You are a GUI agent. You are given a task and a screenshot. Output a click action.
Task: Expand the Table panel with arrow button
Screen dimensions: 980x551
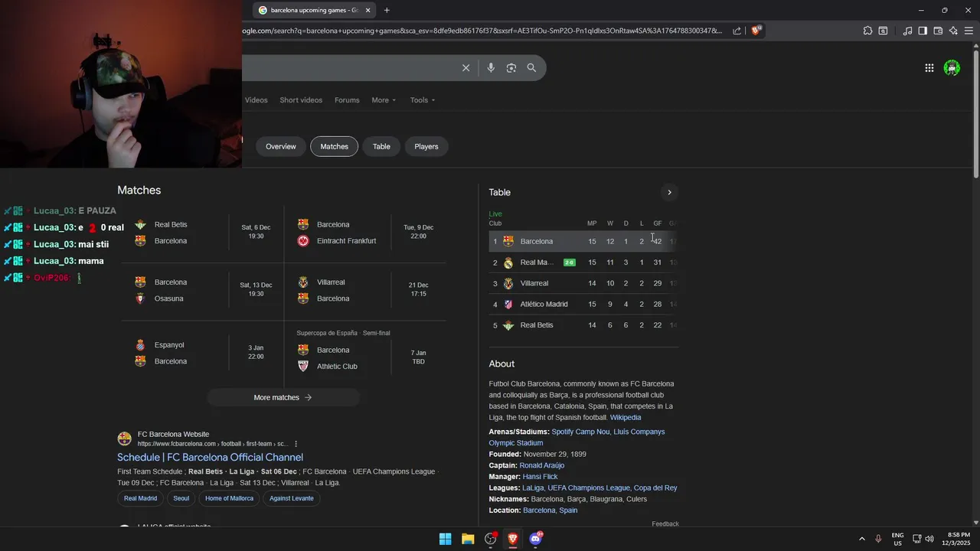point(669,193)
